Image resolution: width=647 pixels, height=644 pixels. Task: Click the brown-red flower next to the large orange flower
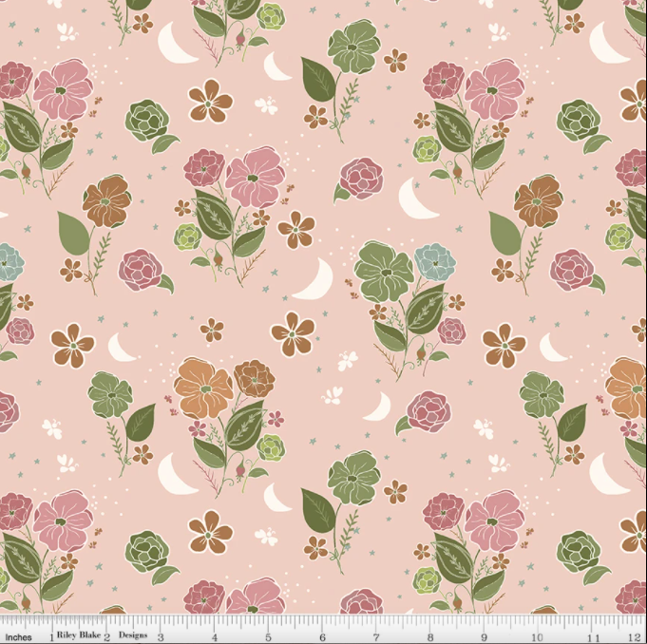coord(254,378)
